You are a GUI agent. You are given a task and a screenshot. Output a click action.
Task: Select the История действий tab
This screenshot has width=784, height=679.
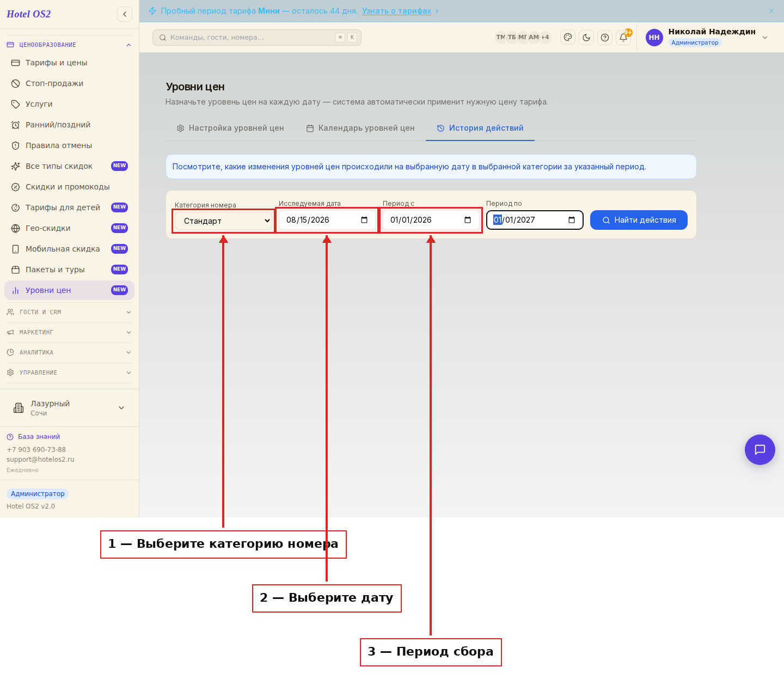(480, 128)
